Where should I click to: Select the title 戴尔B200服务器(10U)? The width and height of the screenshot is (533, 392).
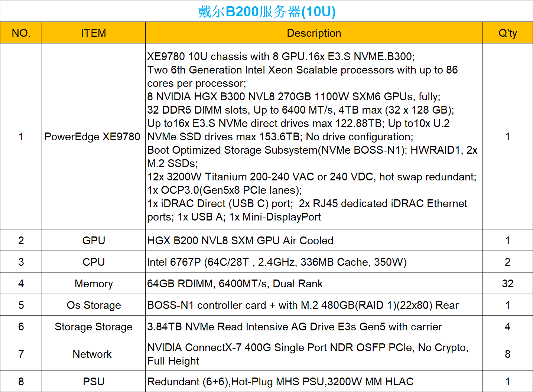pos(267,12)
